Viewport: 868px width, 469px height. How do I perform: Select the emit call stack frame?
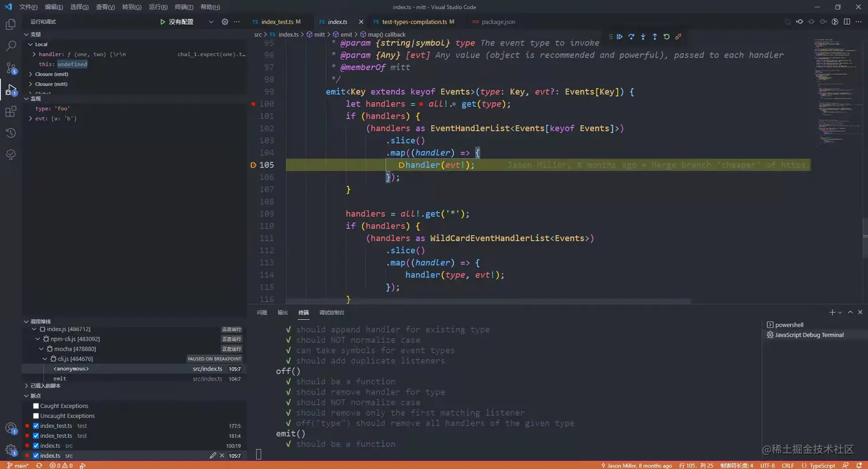(135, 379)
